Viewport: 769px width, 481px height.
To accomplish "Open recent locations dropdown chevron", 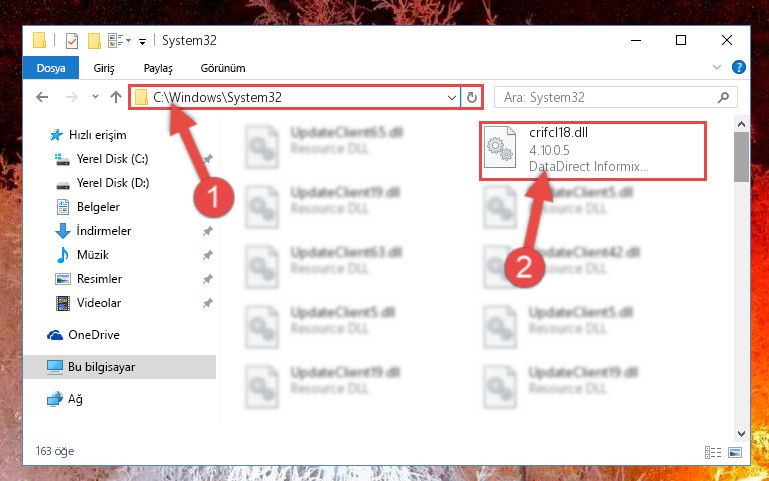I will pyautogui.click(x=95, y=97).
